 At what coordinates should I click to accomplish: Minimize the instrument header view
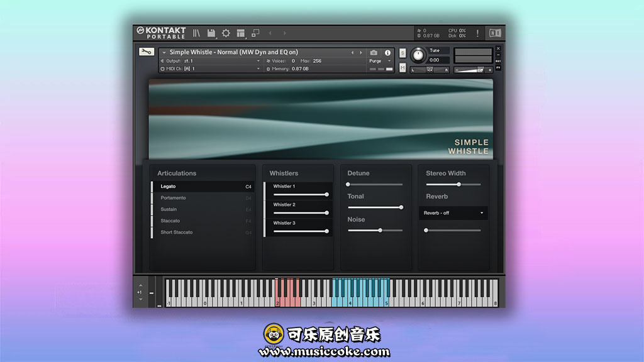pyautogui.click(x=498, y=55)
